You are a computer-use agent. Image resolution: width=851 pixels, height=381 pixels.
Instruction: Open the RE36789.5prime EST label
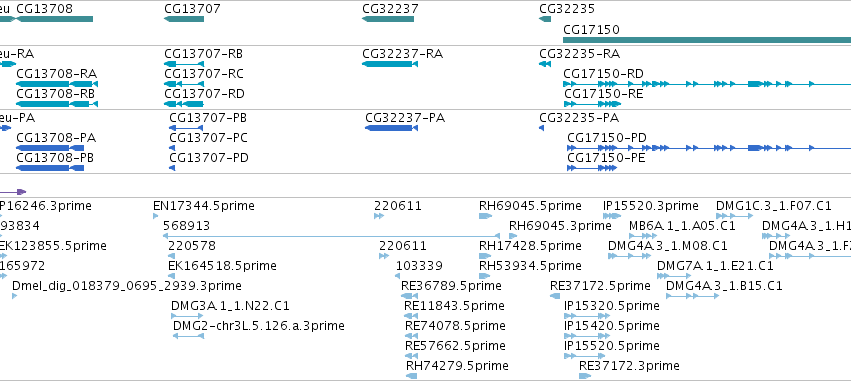coord(451,285)
